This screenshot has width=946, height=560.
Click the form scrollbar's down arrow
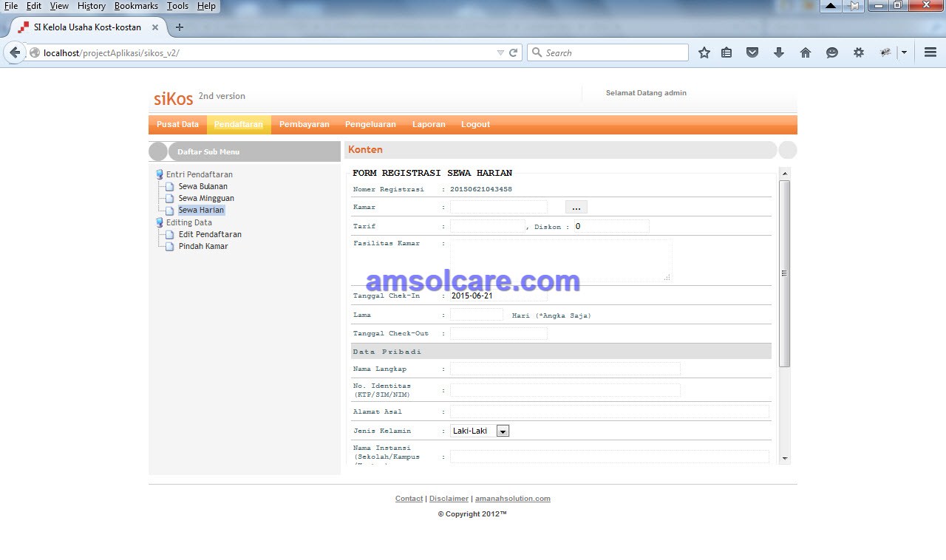tap(784, 459)
